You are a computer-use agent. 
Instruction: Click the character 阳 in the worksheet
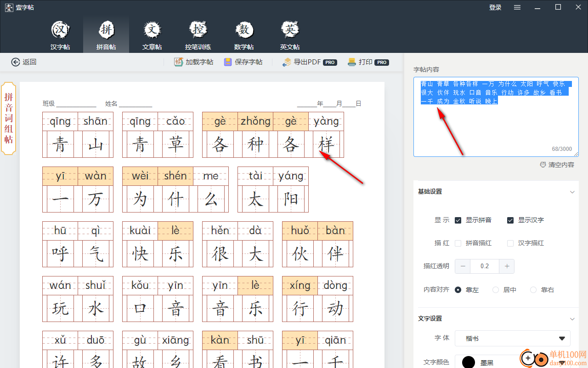tap(291, 199)
